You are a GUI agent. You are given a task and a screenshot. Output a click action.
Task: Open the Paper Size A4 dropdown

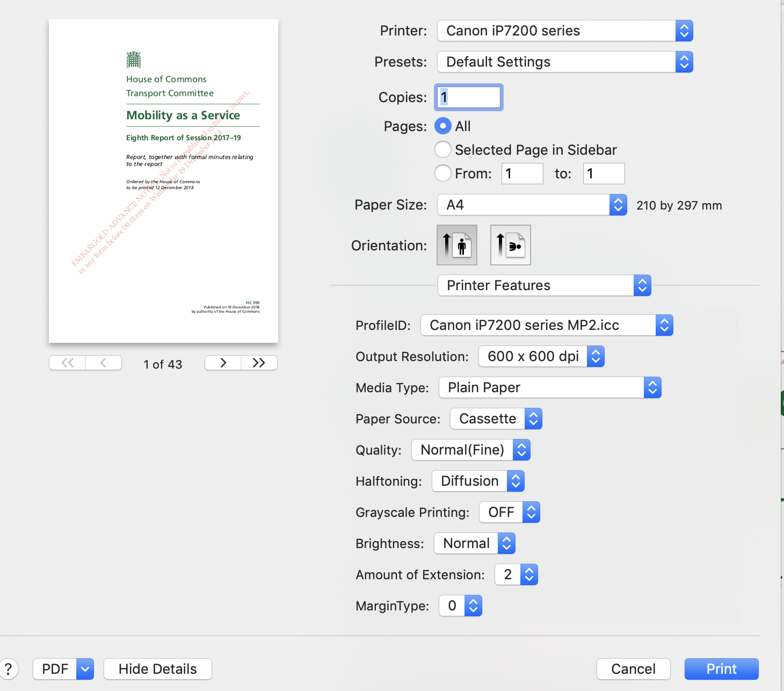[532, 205]
